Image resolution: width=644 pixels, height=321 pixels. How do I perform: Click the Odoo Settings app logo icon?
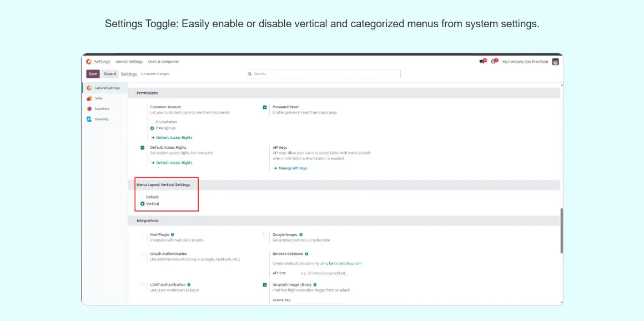click(89, 62)
